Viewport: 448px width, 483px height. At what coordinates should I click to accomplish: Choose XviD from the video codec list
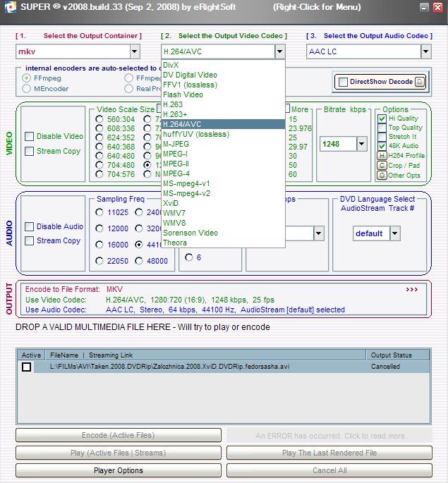(x=171, y=203)
